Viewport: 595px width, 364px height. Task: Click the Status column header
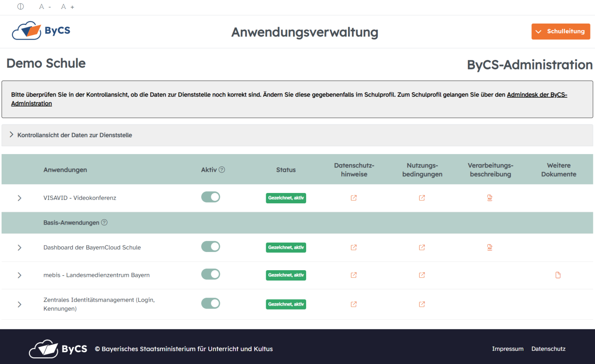286,170
